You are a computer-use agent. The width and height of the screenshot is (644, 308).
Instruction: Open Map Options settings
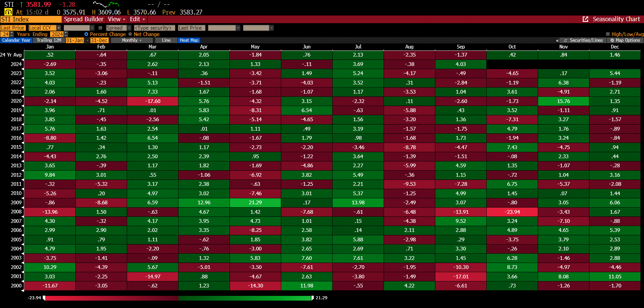pyautogui.click(x=625, y=40)
